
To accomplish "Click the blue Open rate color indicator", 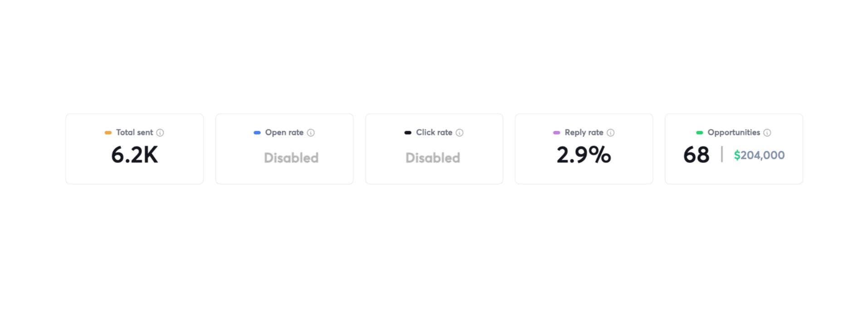I will pos(257,133).
